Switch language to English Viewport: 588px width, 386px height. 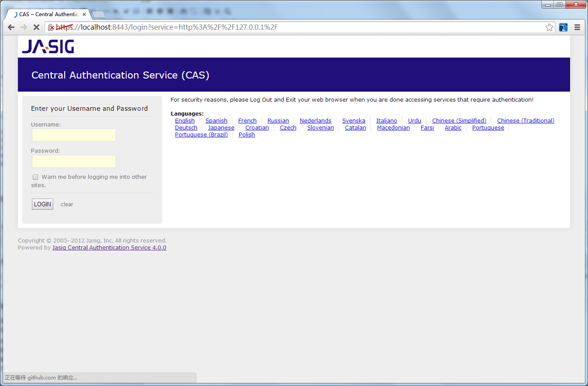[185, 121]
